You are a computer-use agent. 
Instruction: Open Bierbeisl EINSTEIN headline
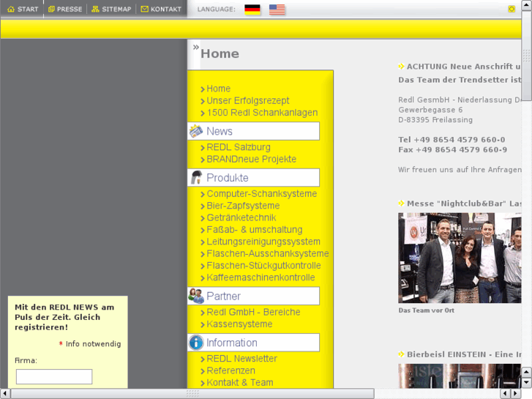coord(464,354)
